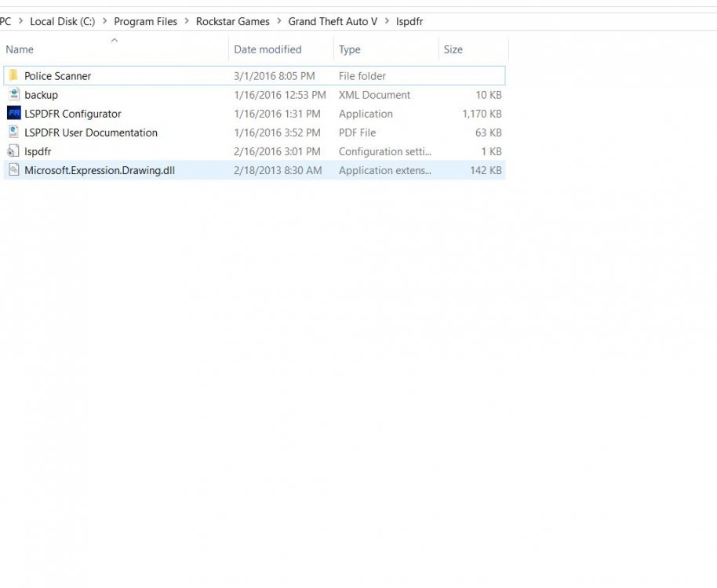This screenshot has width=717, height=588.
Task: Select the lspdfr settings file name
Action: 38,151
